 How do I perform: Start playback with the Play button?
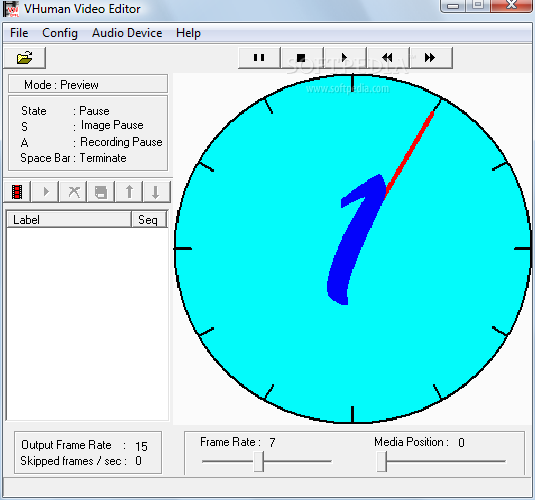345,58
